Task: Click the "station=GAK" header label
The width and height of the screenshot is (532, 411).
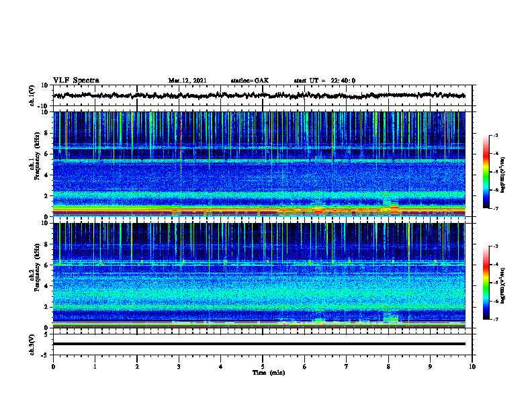Action: (250, 81)
